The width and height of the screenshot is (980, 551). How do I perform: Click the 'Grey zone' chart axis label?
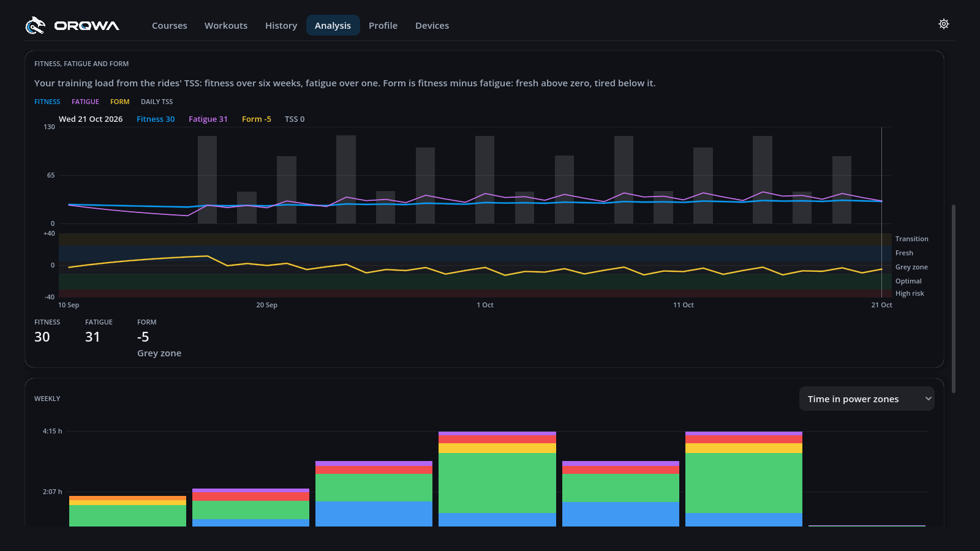[x=911, y=267]
